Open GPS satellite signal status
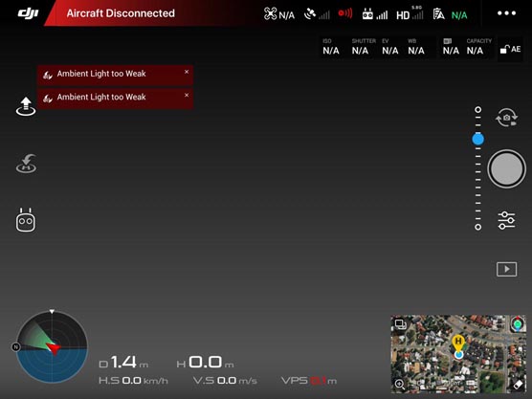This screenshot has width=532, height=399. [317, 14]
